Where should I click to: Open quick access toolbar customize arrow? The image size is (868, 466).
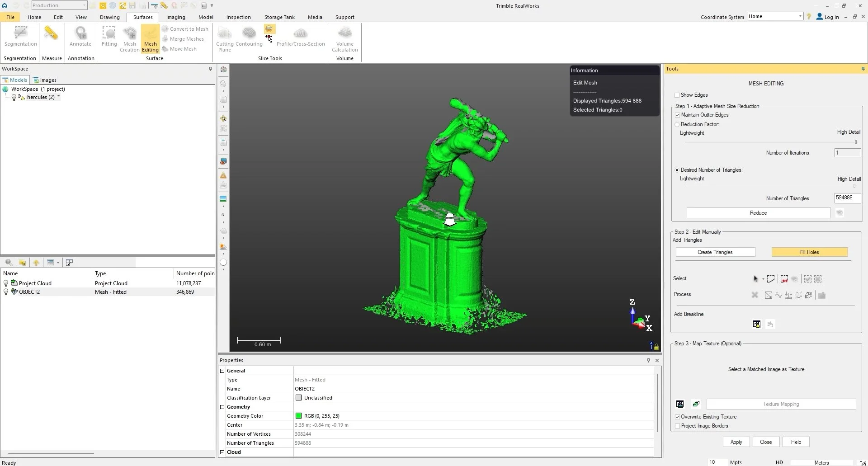212,5
